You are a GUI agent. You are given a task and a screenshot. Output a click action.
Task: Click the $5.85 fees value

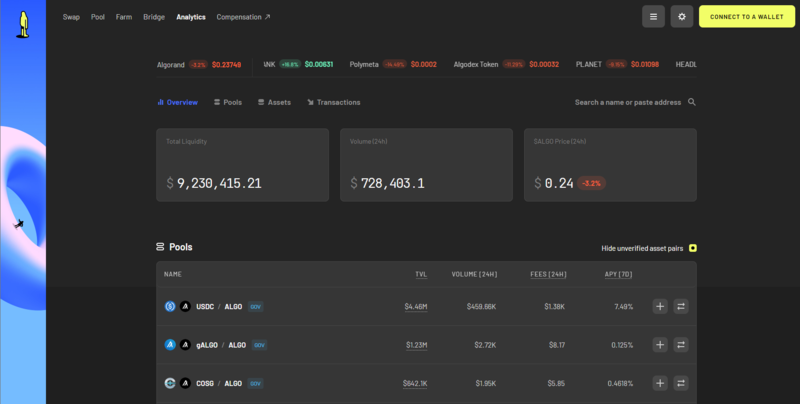point(556,383)
